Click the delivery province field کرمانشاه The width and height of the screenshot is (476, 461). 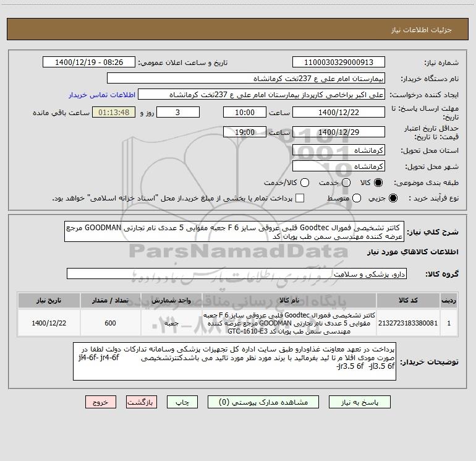(339, 150)
